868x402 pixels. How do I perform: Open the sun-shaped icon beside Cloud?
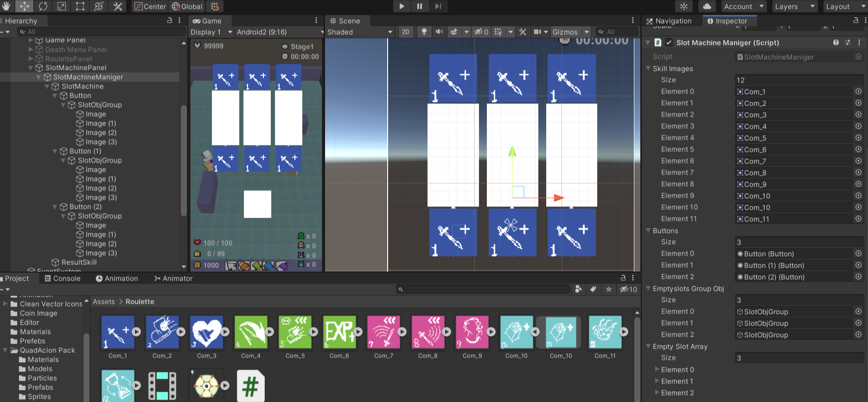(x=684, y=6)
